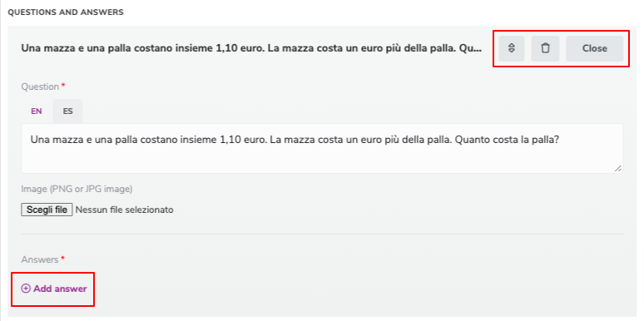644x321 pixels.
Task: Click the Scegli file upload button
Action: pyautogui.click(x=47, y=210)
